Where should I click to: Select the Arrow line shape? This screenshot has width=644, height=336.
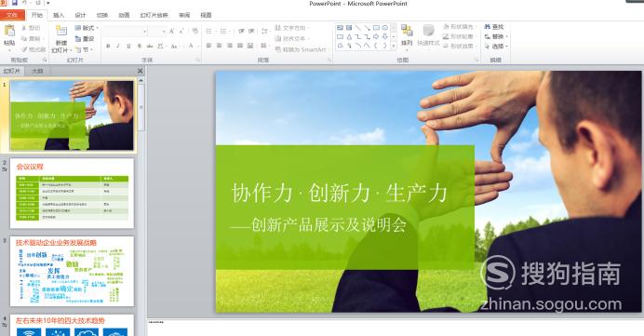tap(368, 28)
